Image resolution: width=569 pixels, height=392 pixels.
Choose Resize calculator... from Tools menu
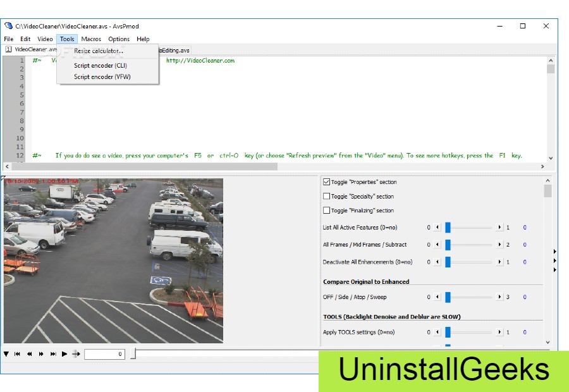[107, 51]
